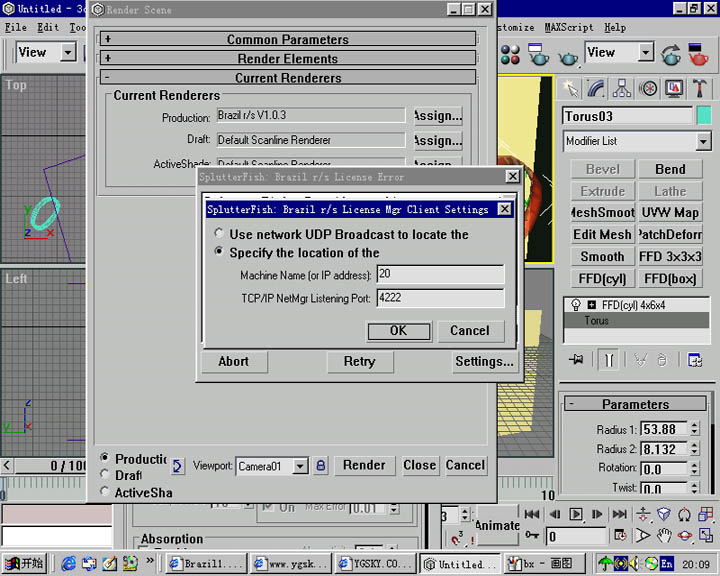This screenshot has height=576, width=720.
Task: Open the File menu
Action: [x=16, y=27]
